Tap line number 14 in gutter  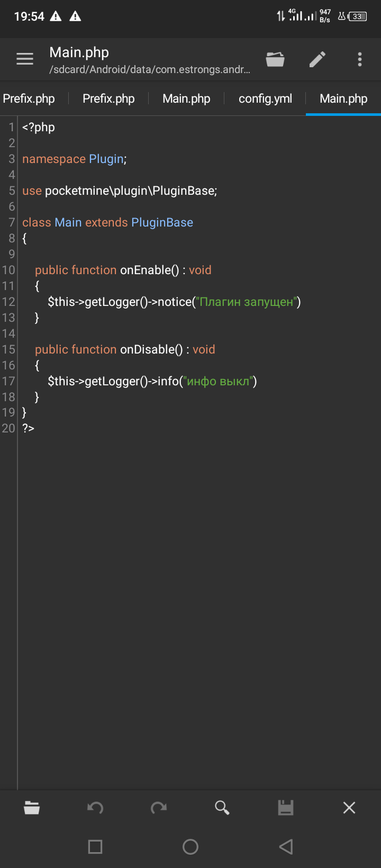(x=8, y=333)
